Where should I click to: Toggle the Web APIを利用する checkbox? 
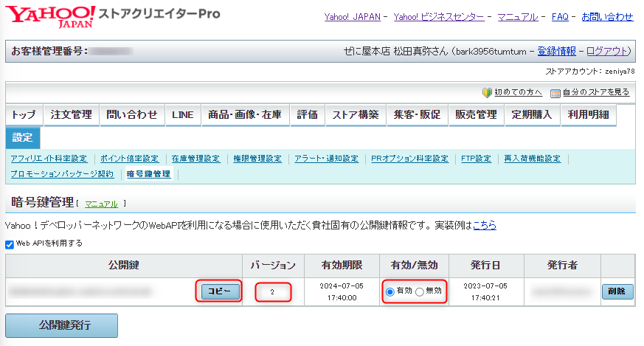pyautogui.click(x=10, y=244)
